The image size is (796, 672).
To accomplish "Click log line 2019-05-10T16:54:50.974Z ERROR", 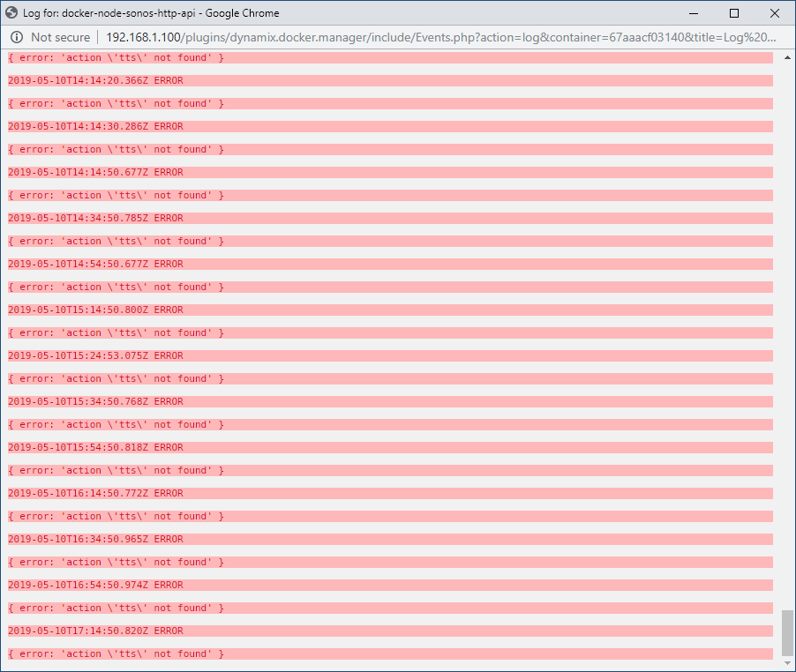I will (x=390, y=586).
